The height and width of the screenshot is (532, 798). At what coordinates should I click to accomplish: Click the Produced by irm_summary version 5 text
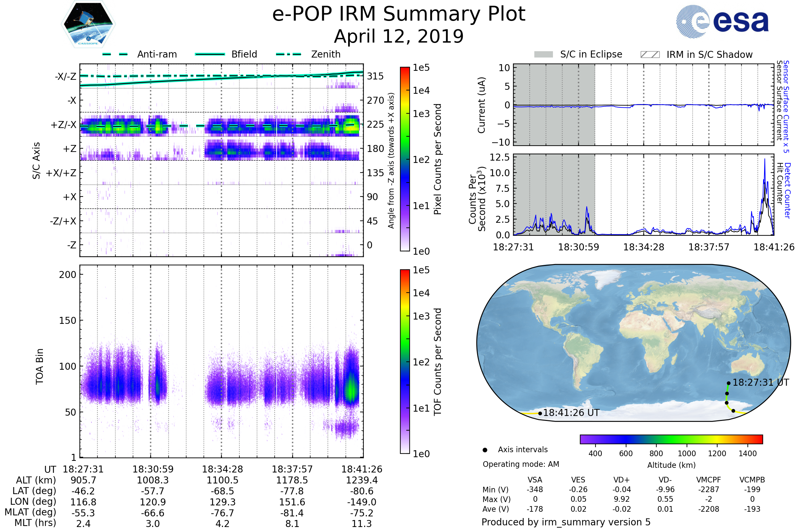[x=566, y=522]
